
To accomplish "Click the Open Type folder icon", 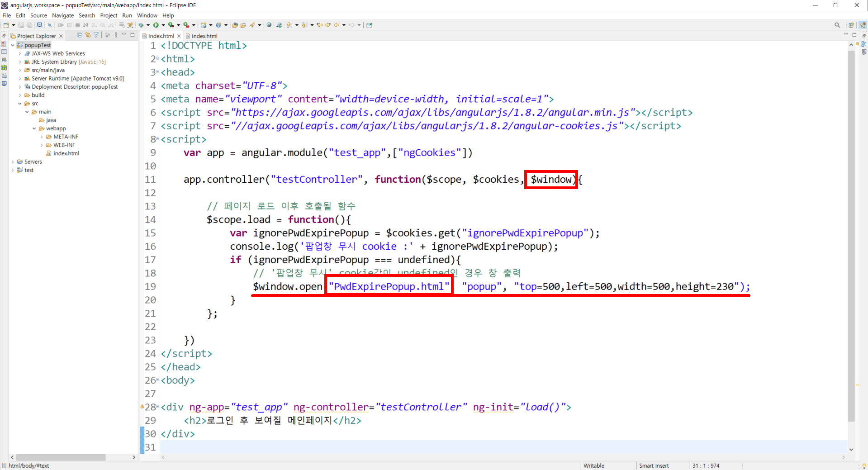I will point(235,25).
